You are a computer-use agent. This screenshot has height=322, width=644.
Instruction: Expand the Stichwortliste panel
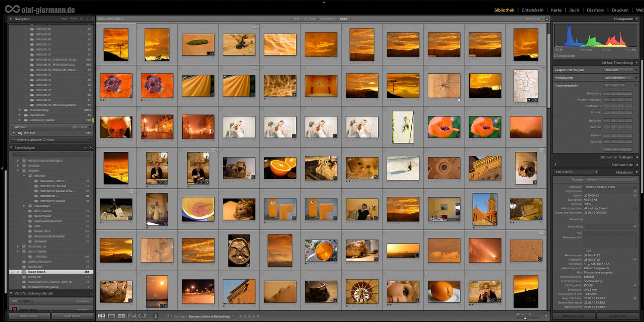[x=637, y=165]
